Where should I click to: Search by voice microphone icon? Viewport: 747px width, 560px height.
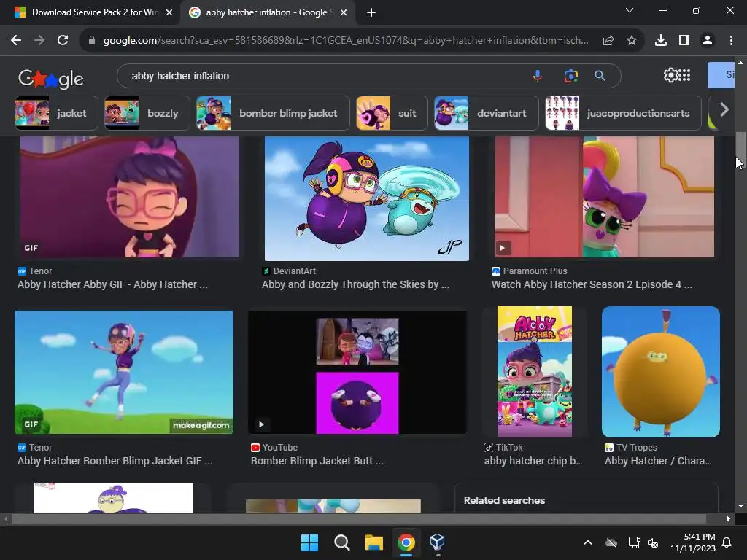538,76
